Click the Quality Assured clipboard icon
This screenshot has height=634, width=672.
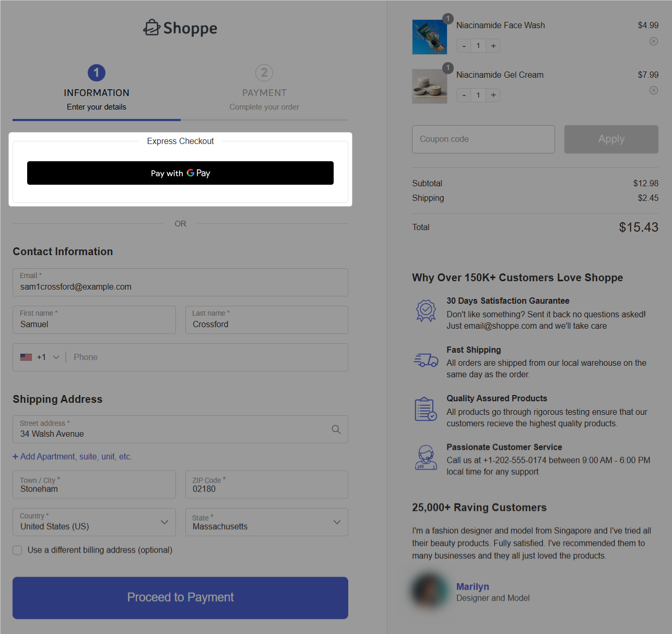(426, 409)
